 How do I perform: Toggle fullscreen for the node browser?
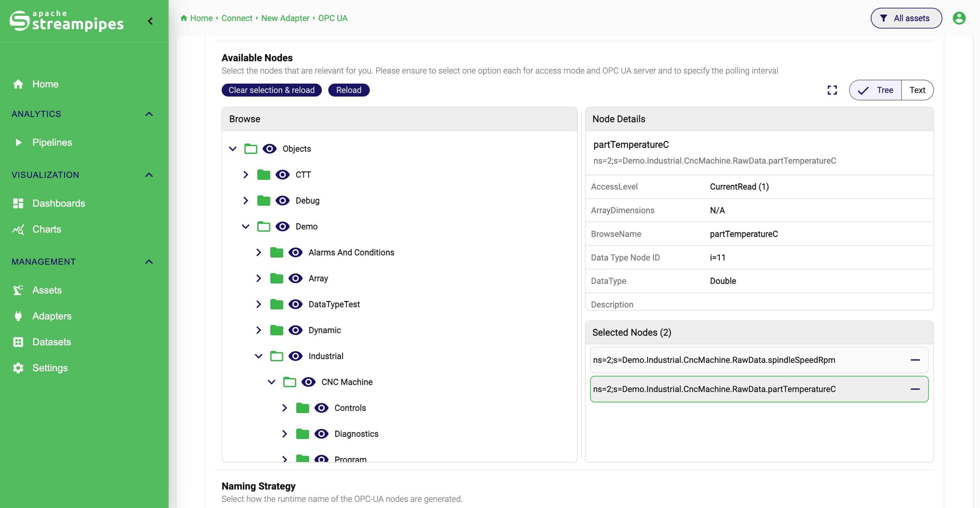click(x=832, y=90)
